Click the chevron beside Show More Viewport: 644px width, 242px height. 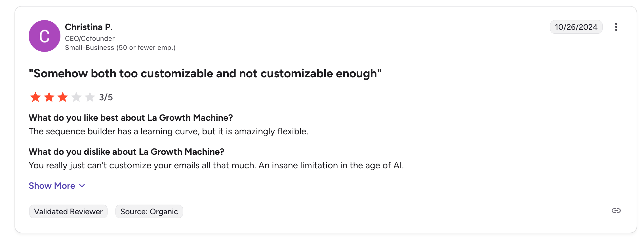tap(82, 186)
